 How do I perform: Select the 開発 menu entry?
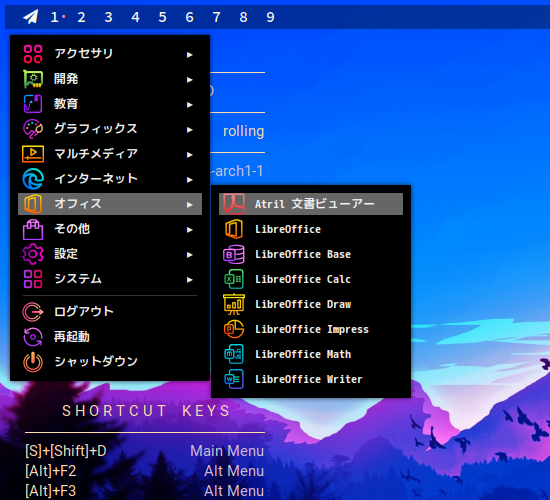tap(110, 79)
